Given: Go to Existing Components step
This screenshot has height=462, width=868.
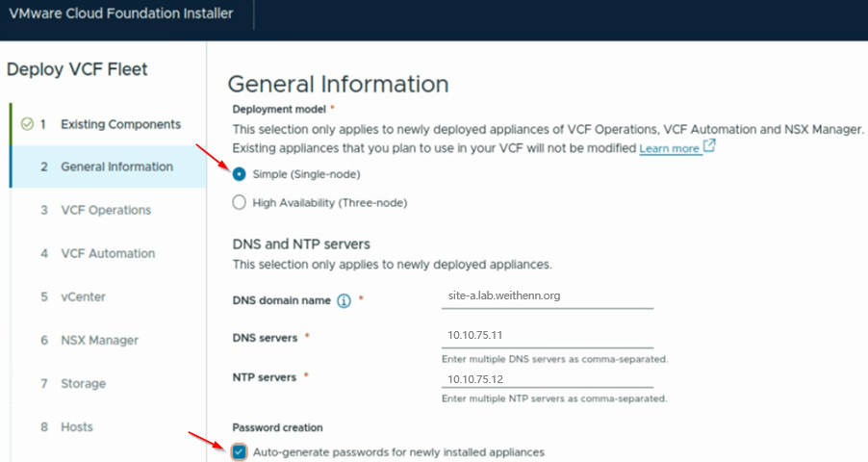Looking at the screenshot, I should (x=120, y=124).
